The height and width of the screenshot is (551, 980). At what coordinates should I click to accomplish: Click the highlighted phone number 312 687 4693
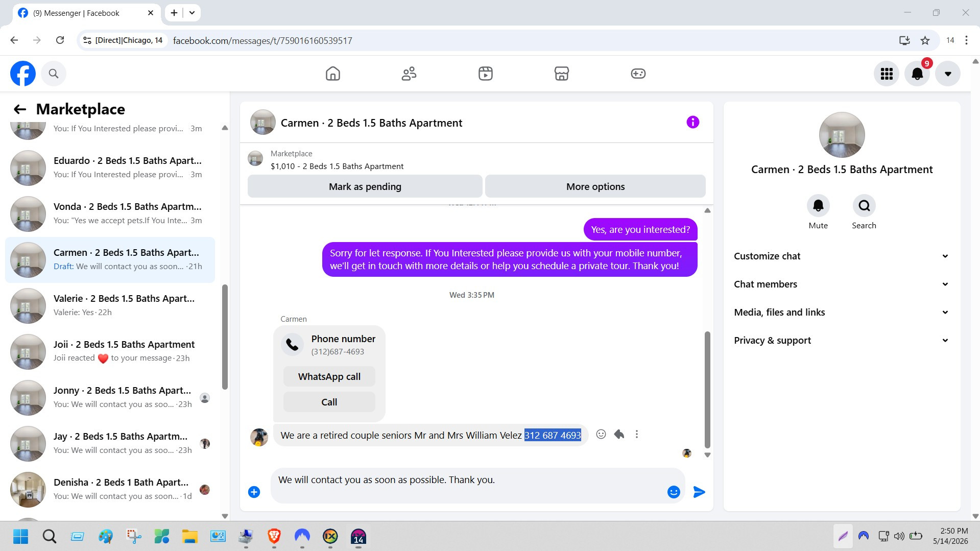tap(553, 436)
